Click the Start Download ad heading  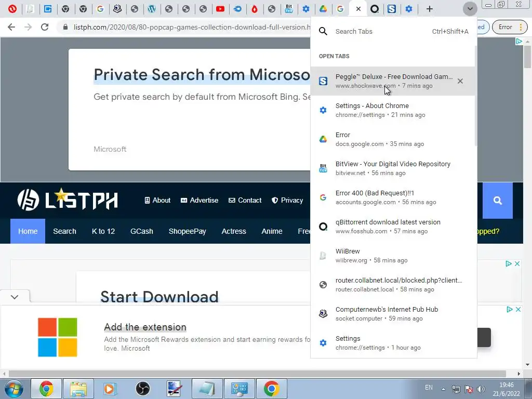[159, 297]
